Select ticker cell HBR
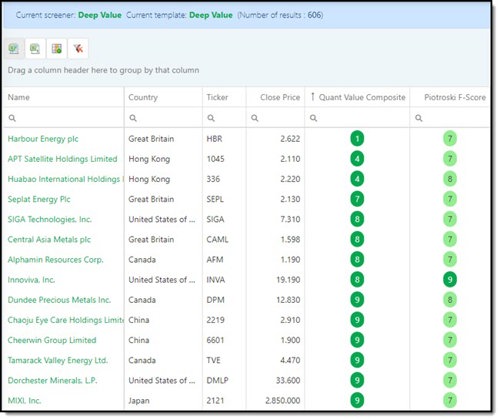This screenshot has width=500, height=419. click(214, 139)
